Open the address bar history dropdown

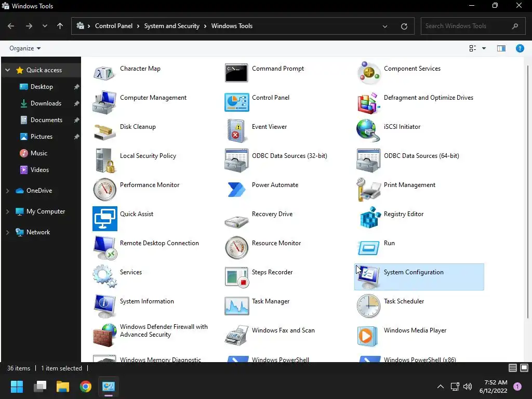[x=385, y=26]
